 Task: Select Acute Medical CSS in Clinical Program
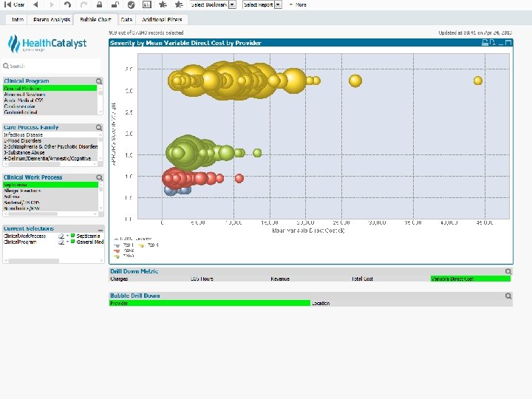click(x=50, y=100)
